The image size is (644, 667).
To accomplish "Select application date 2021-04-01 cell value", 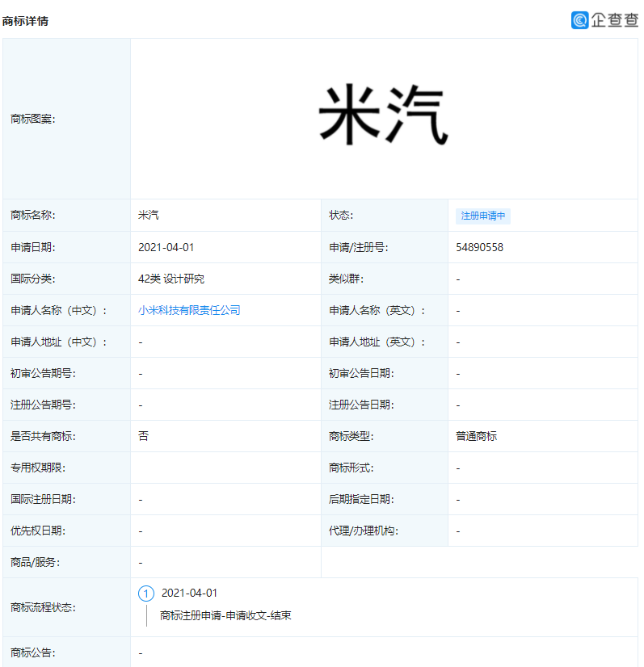I will pyautogui.click(x=166, y=247).
